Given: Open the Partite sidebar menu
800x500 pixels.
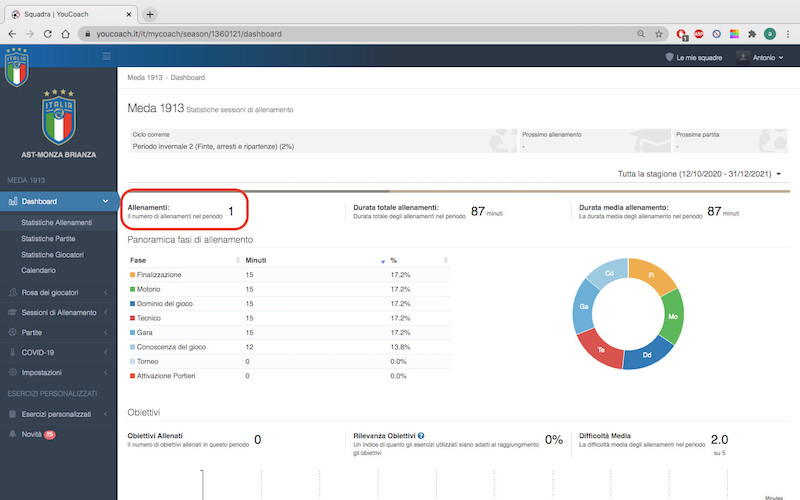Looking at the screenshot, I should coord(32,332).
